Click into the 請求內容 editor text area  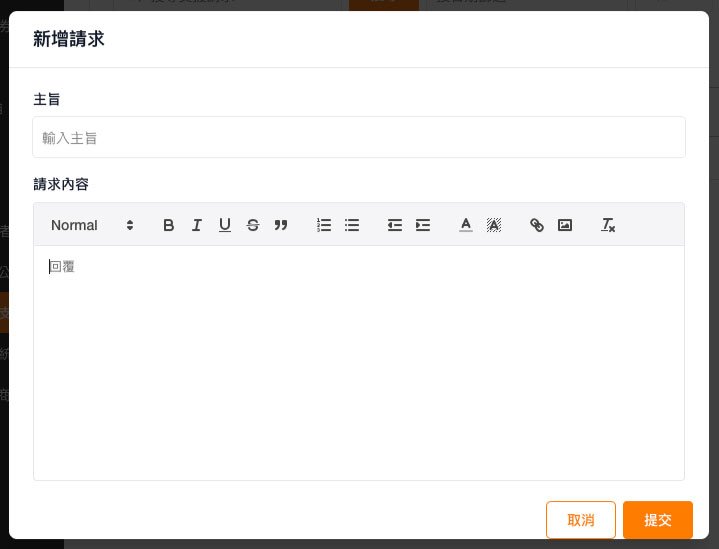(x=359, y=360)
